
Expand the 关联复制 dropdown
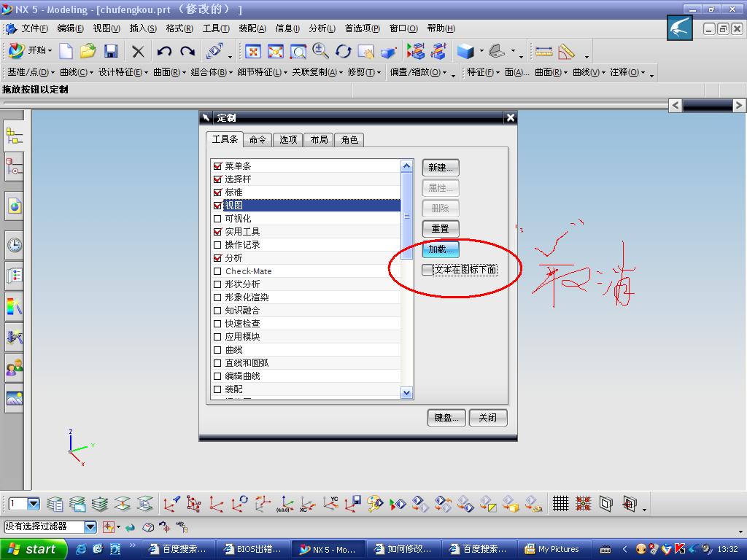(x=317, y=72)
